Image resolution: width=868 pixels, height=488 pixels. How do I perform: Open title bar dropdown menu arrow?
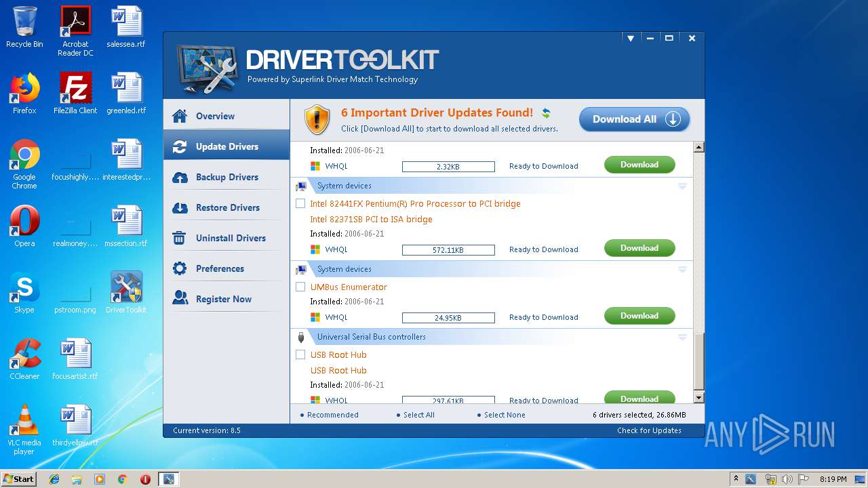pyautogui.click(x=630, y=39)
